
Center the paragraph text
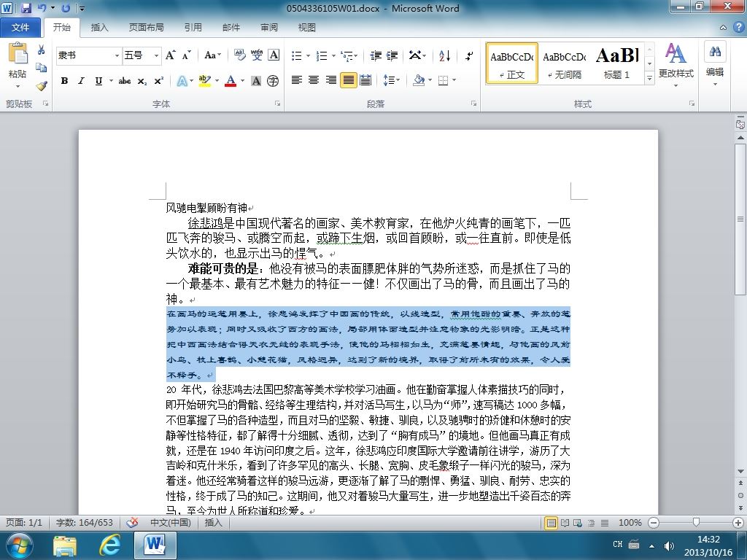coord(314,80)
